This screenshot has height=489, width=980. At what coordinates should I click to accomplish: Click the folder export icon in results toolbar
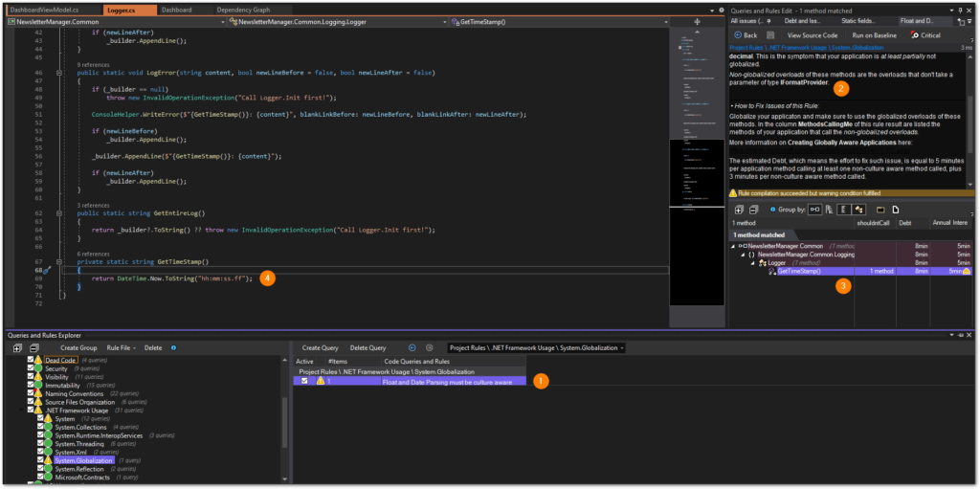(880, 210)
